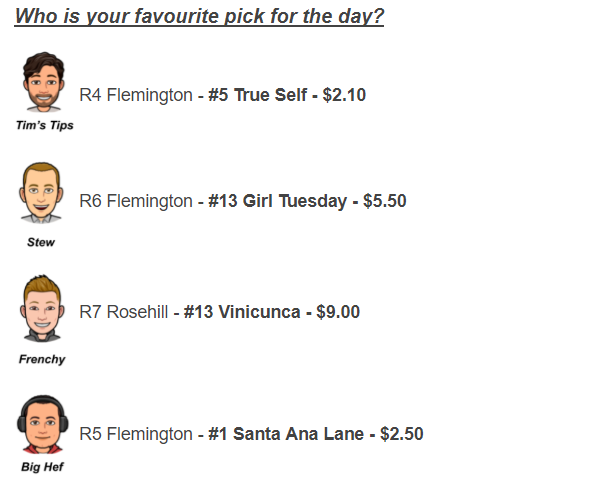Click the Big Hef name caption
The width and height of the screenshot is (607, 492).
point(42,467)
